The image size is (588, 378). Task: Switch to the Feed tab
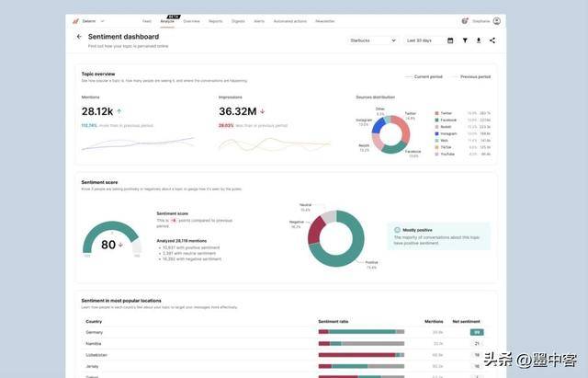click(147, 20)
